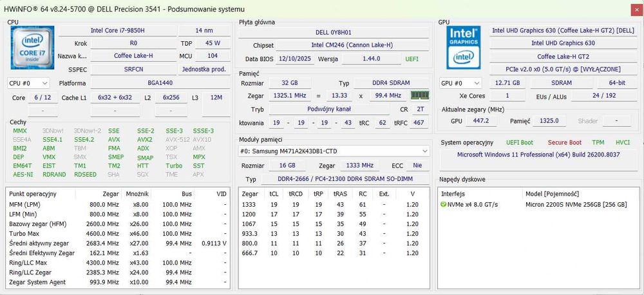644x295 pixels.
Task: Select the 45 W TDP value
Action: click(x=213, y=43)
